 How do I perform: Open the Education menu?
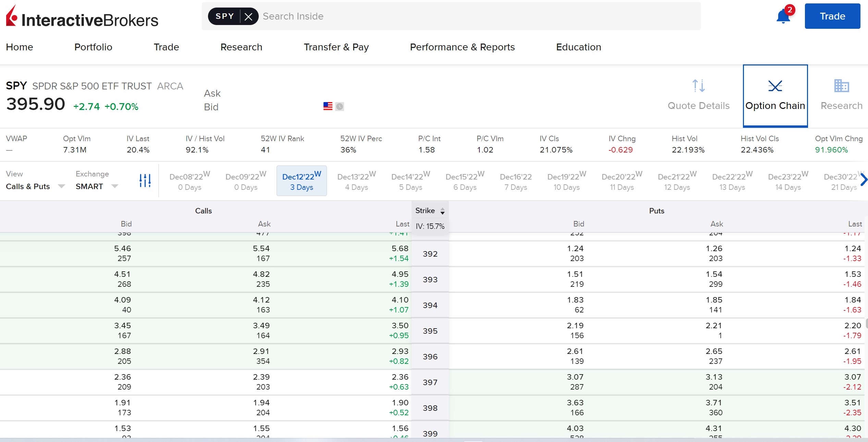pyautogui.click(x=578, y=47)
